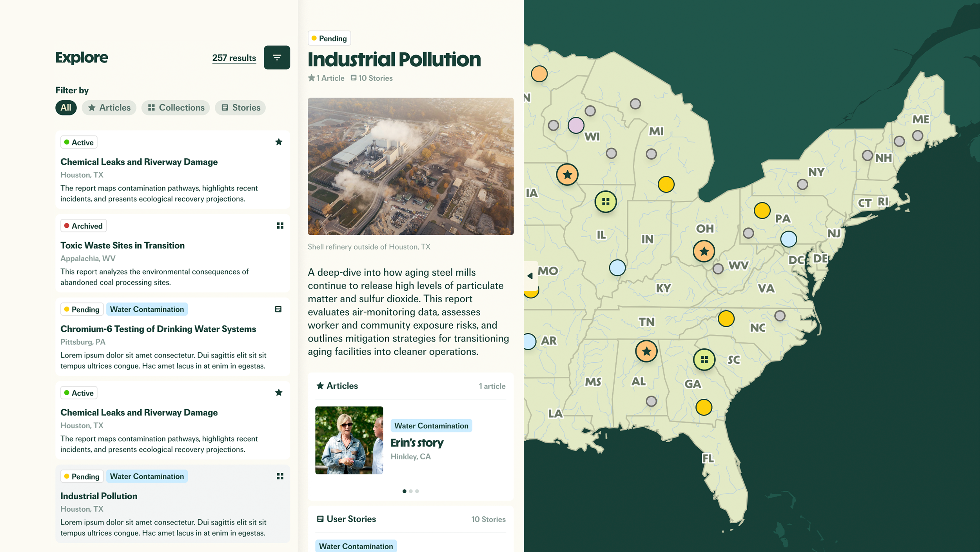Click Water Contamination tag on Industrial Pollution card
Viewport: 980px width, 552px height.
147,476
